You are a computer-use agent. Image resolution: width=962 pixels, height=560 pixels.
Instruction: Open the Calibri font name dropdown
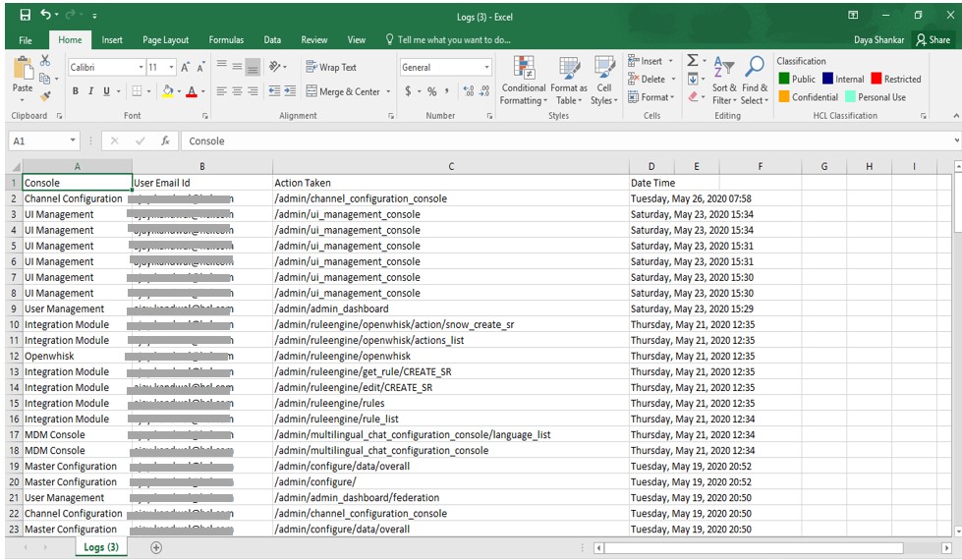tap(139, 68)
